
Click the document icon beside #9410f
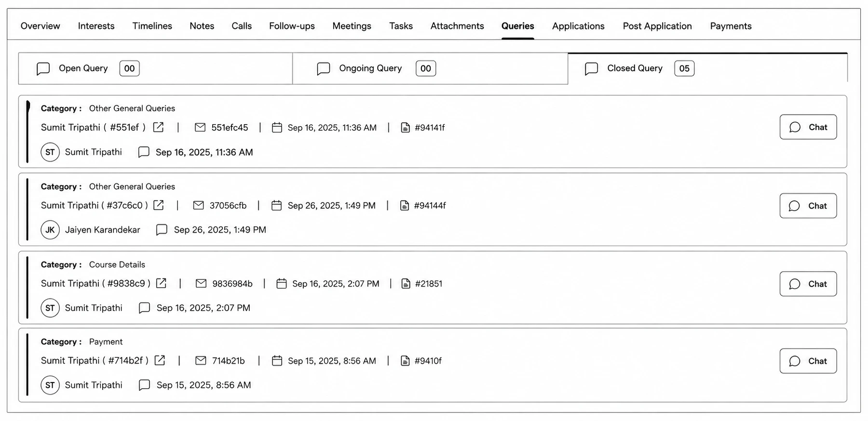(406, 361)
